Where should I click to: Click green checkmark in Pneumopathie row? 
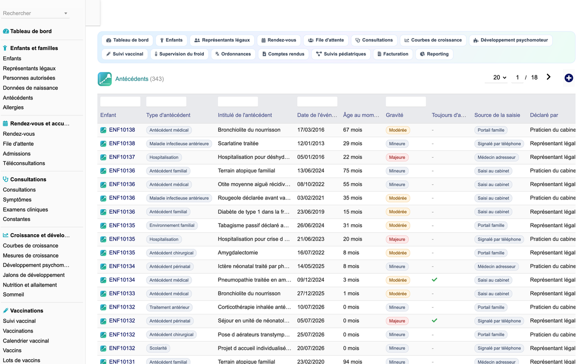pyautogui.click(x=434, y=280)
